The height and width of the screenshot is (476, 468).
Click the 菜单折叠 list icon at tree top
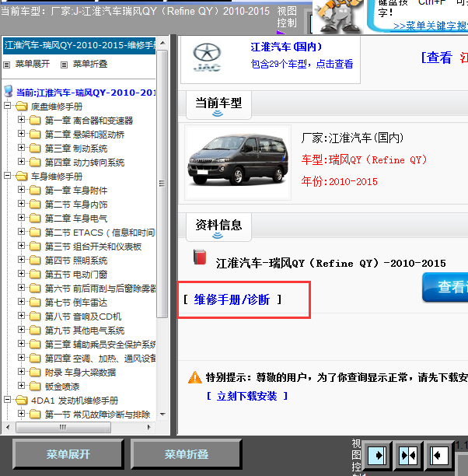point(64,65)
